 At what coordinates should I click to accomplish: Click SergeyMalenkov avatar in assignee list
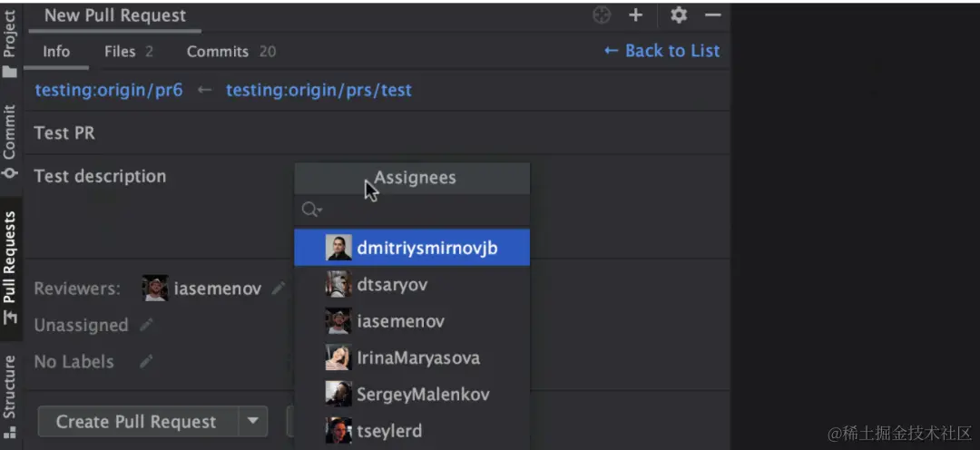(338, 394)
